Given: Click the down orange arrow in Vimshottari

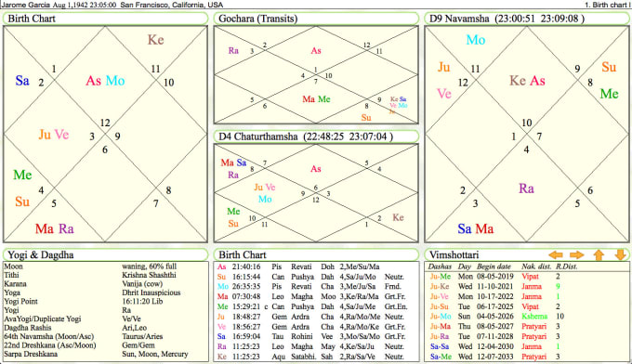Looking at the screenshot, I should pyautogui.click(x=620, y=254).
